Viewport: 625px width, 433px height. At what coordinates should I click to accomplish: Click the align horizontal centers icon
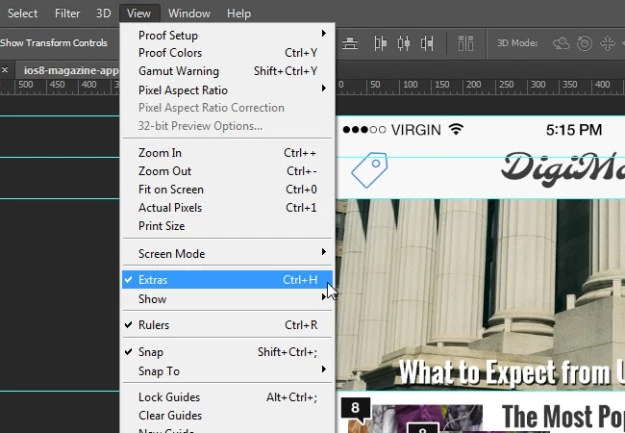(x=403, y=43)
